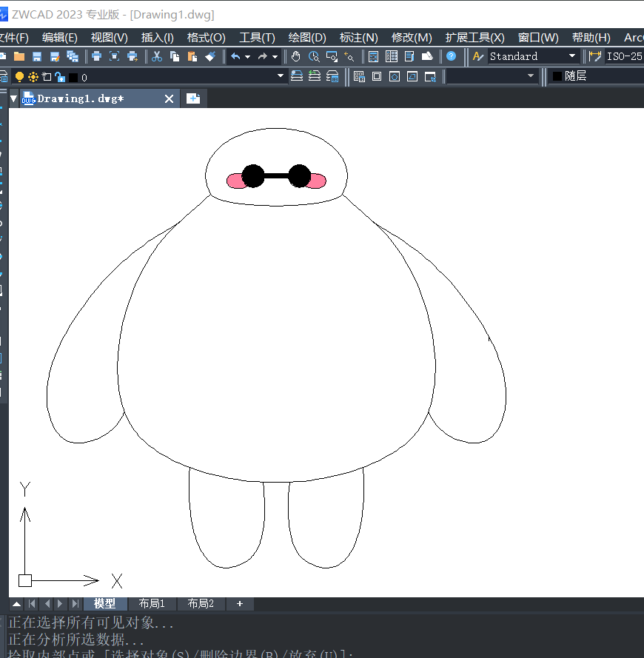
Task: Click the toolbar icon with a small grid and window
Action: coord(359,76)
